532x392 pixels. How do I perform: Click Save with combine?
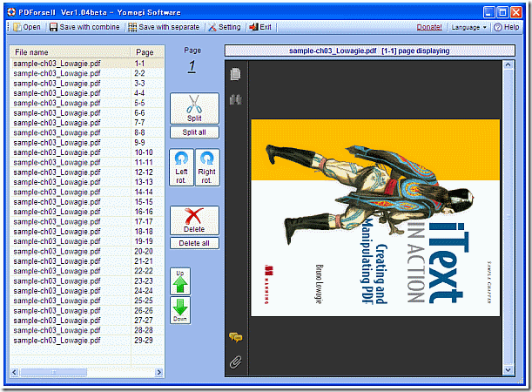pyautogui.click(x=84, y=27)
